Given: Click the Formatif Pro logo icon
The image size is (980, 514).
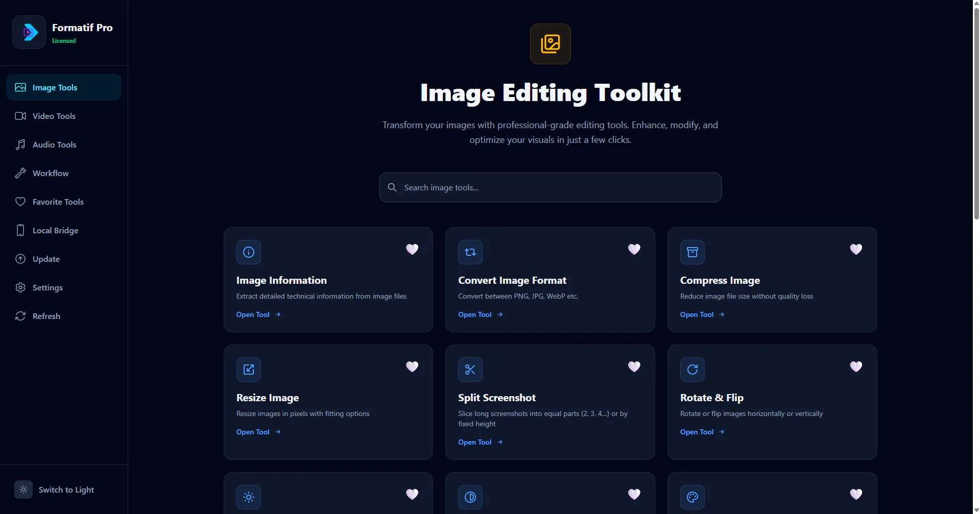Looking at the screenshot, I should point(29,32).
